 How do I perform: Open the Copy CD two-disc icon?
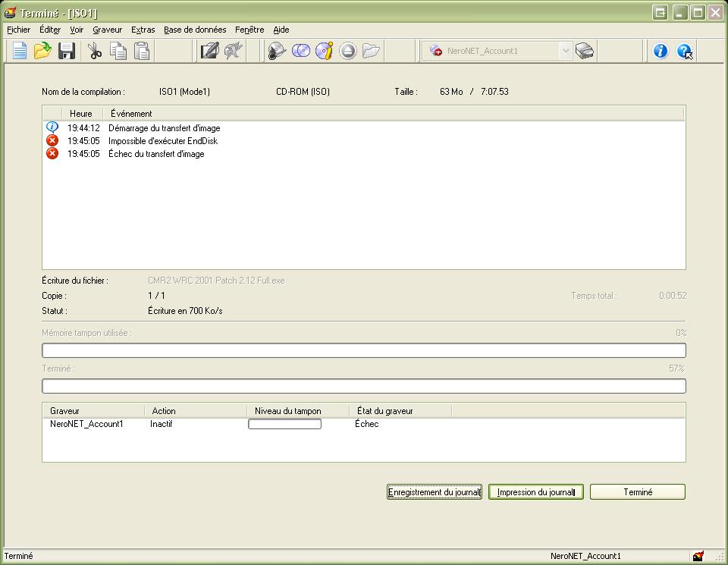[x=301, y=51]
